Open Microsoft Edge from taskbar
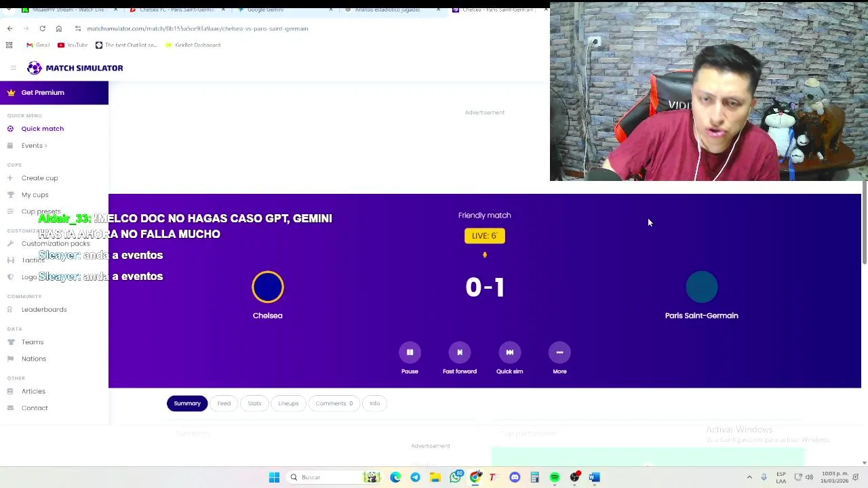Viewport: 868px width, 488px height. click(x=395, y=477)
